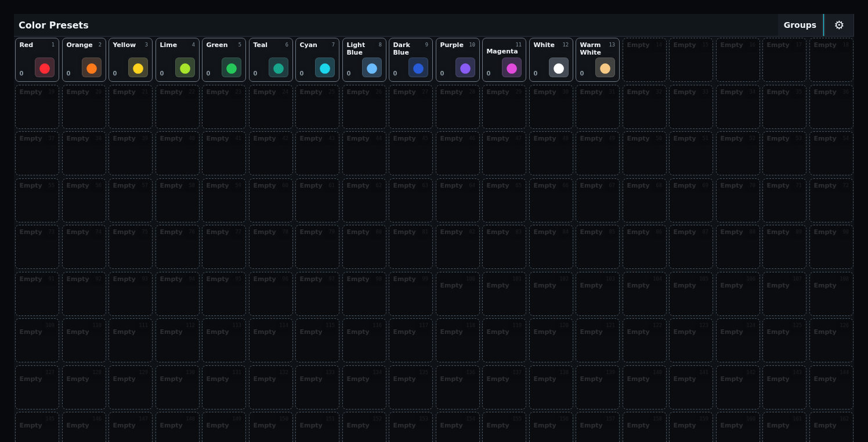Select empty preset slot 37
Image resolution: width=868 pixels, height=442 pixels.
tap(37, 153)
